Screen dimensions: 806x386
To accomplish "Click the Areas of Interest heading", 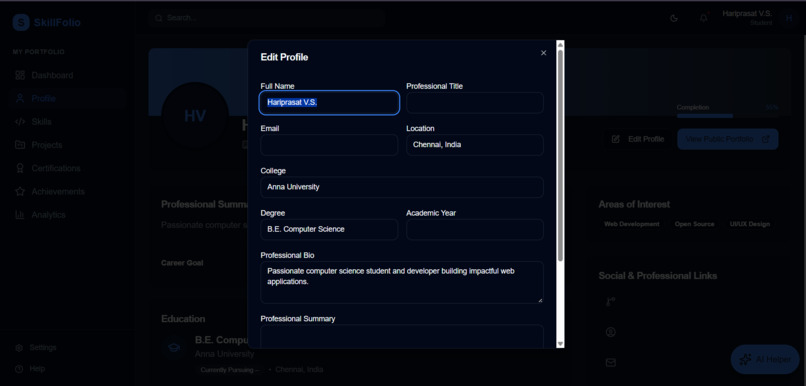I will [634, 205].
